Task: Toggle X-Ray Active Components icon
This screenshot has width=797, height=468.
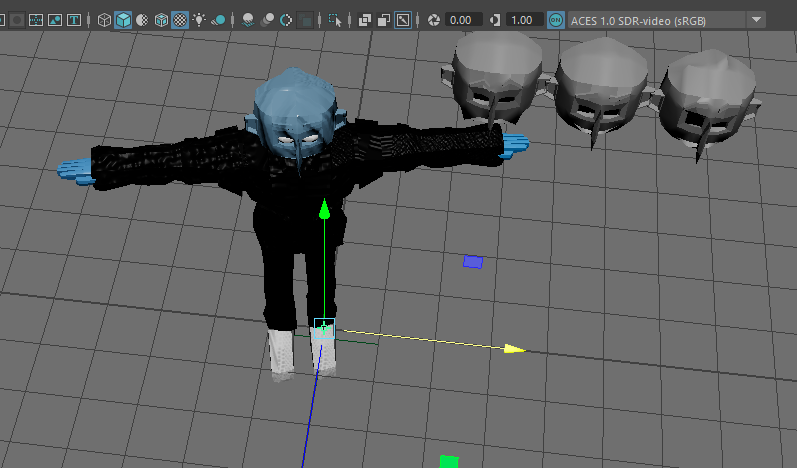Action: tap(384, 20)
